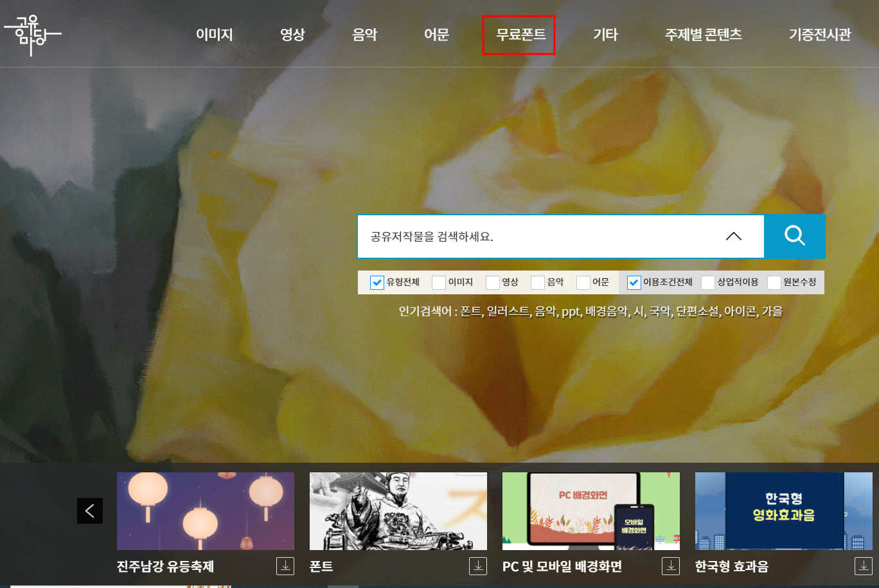The height and width of the screenshot is (588, 879).
Task: Download icon for 진주남강 유등축제
Action: (285, 566)
